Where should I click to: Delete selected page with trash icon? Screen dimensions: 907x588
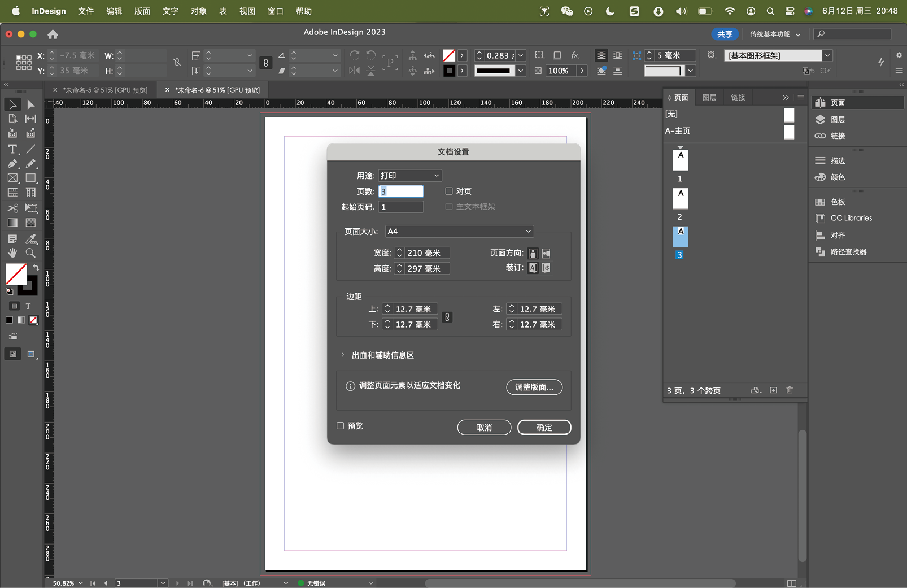(x=790, y=390)
